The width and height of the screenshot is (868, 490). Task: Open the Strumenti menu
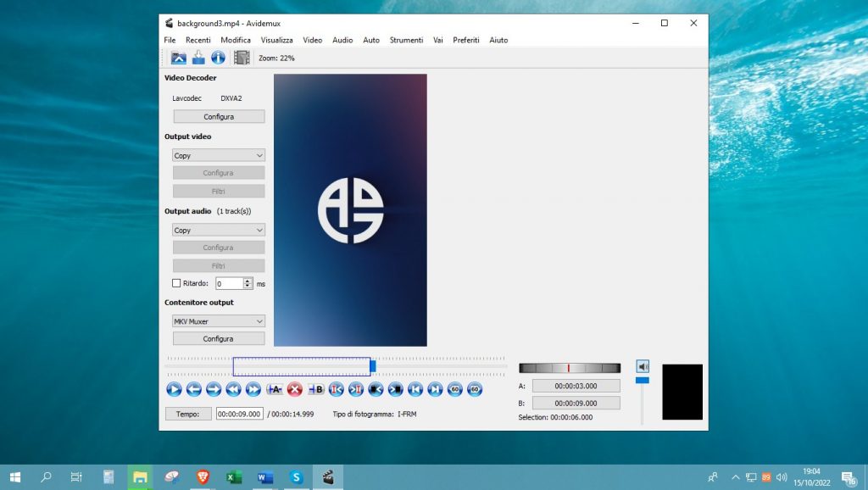(406, 40)
